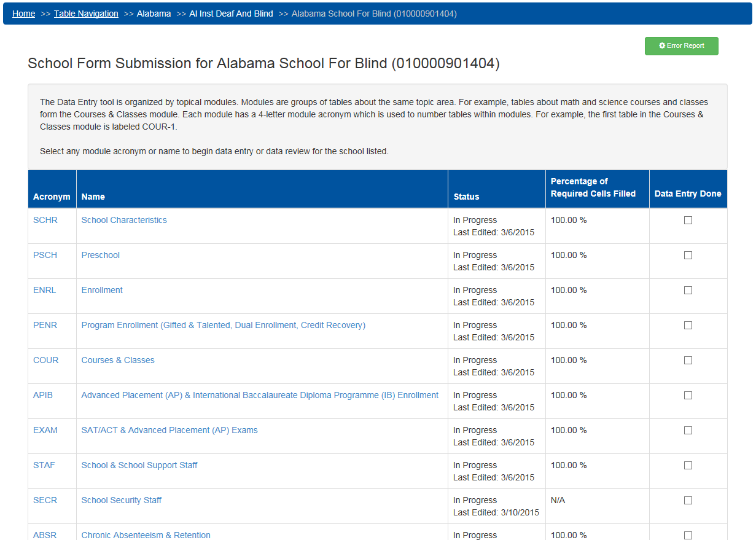Open the APIB acronym link
Image resolution: width=756 pixels, height=540 pixels.
click(x=43, y=395)
